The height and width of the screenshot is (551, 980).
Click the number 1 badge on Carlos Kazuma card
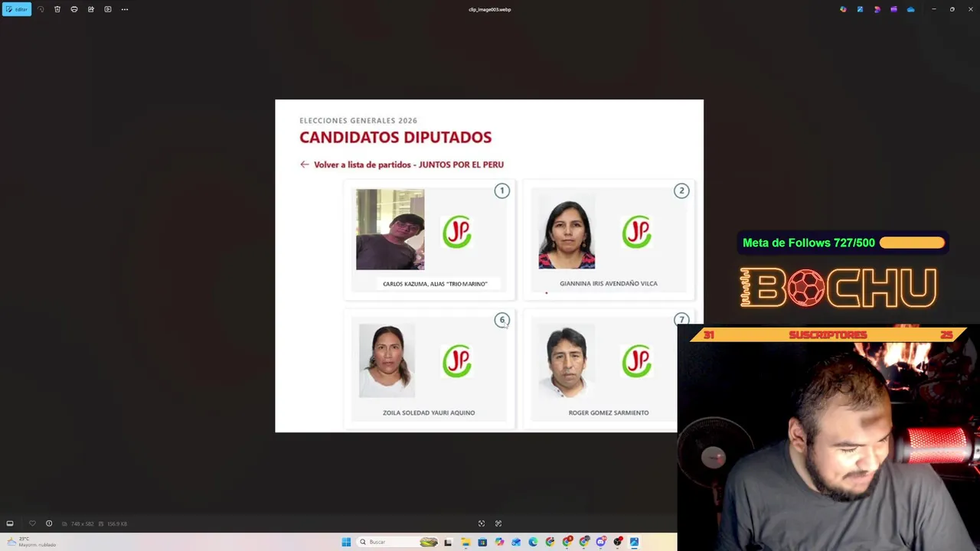502,191
